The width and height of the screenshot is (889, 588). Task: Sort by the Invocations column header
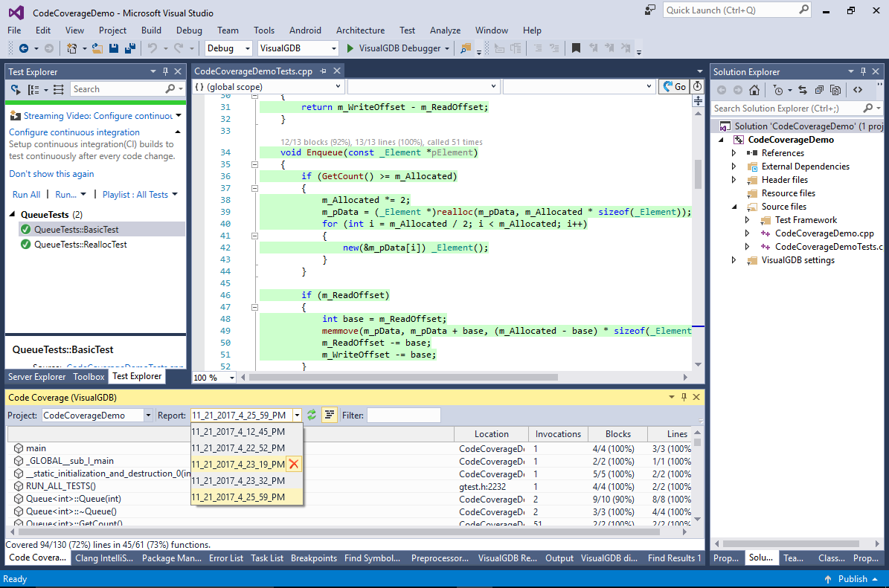point(558,434)
